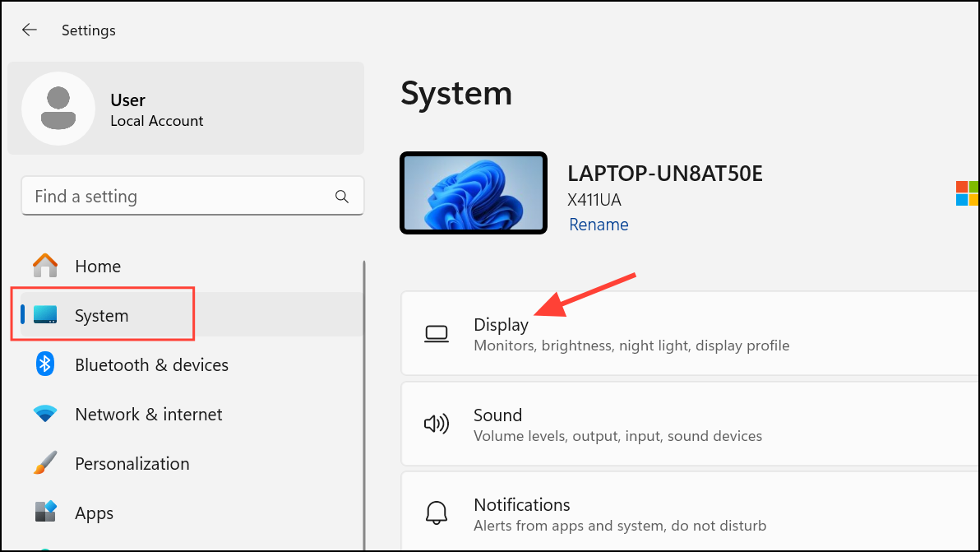Click the Personalization paintbrush icon
980x552 pixels.
(45, 462)
